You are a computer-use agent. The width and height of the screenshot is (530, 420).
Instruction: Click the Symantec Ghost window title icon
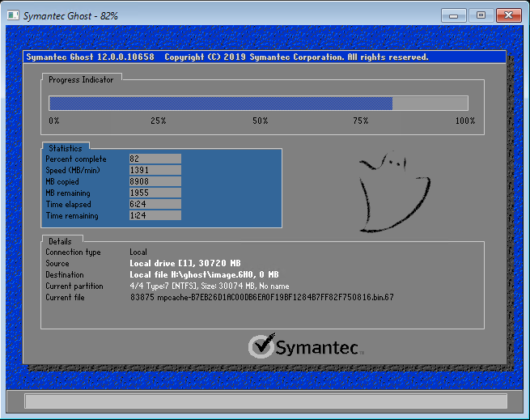pyautogui.click(x=13, y=15)
